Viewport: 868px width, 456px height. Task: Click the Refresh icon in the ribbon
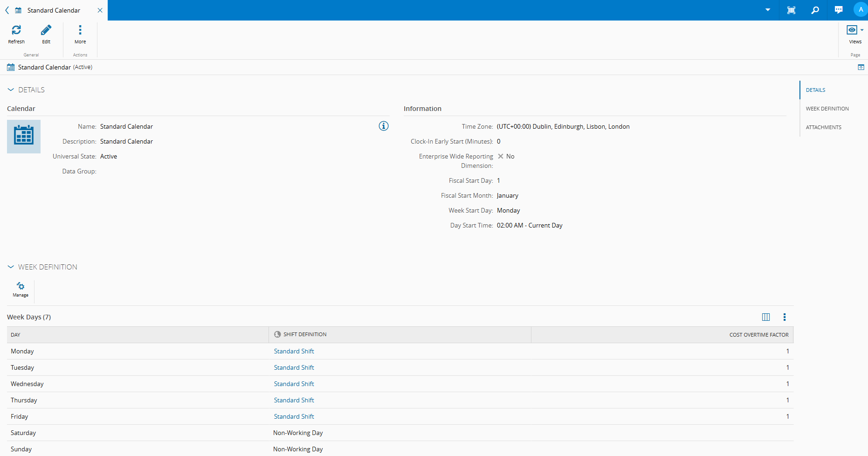tap(16, 31)
